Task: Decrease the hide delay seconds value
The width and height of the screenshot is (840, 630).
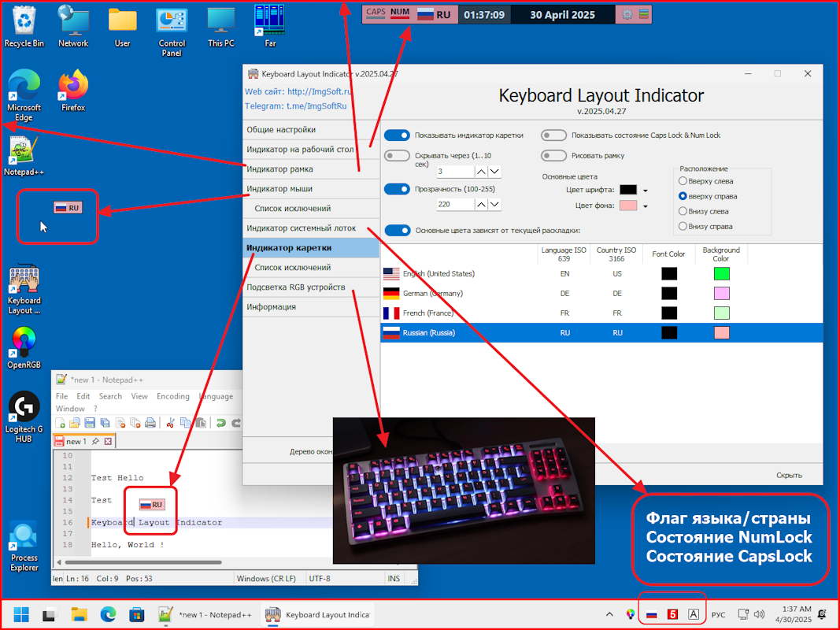Action: point(494,172)
